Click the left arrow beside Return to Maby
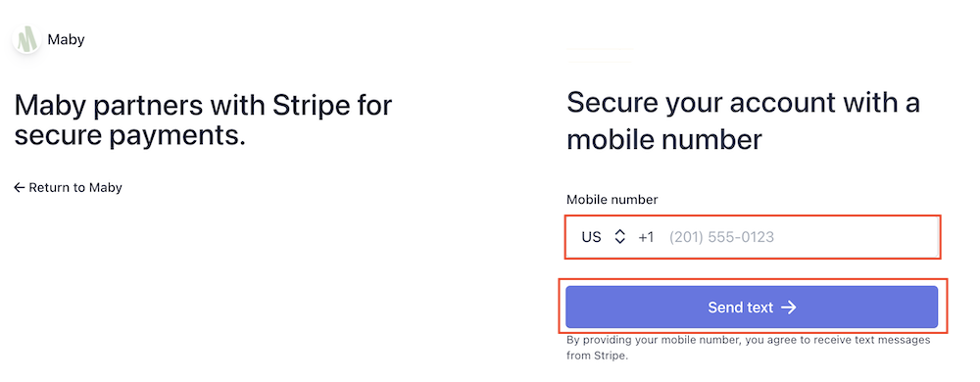The image size is (980, 382). (x=20, y=187)
